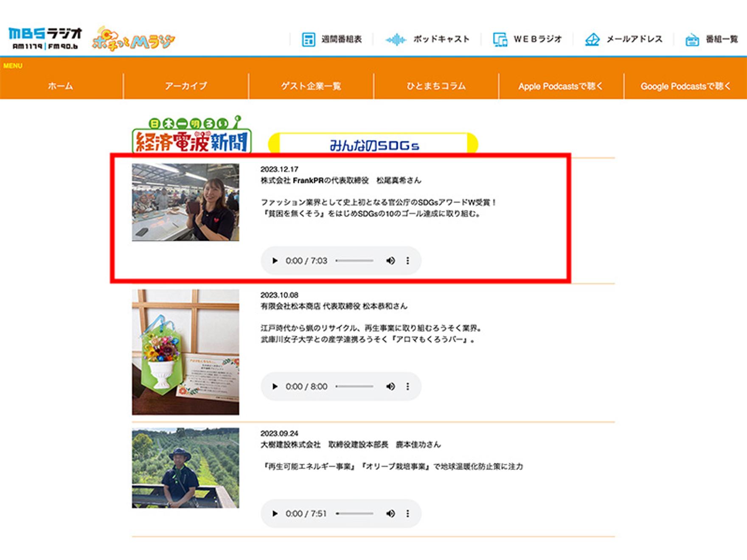The image size is (747, 560).
Task: Click the 7:03 audio progress slider
Action: pos(354,260)
